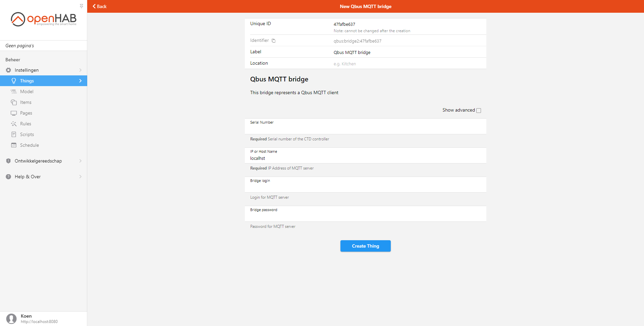Click the qbus:bridge2:47fafbe637 identifier text
This screenshot has width=644, height=326.
357,41
